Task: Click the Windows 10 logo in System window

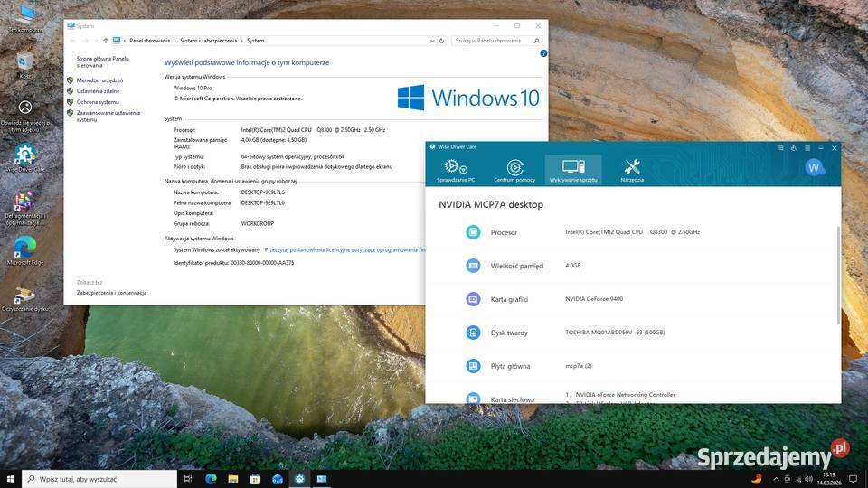Action: pos(468,98)
